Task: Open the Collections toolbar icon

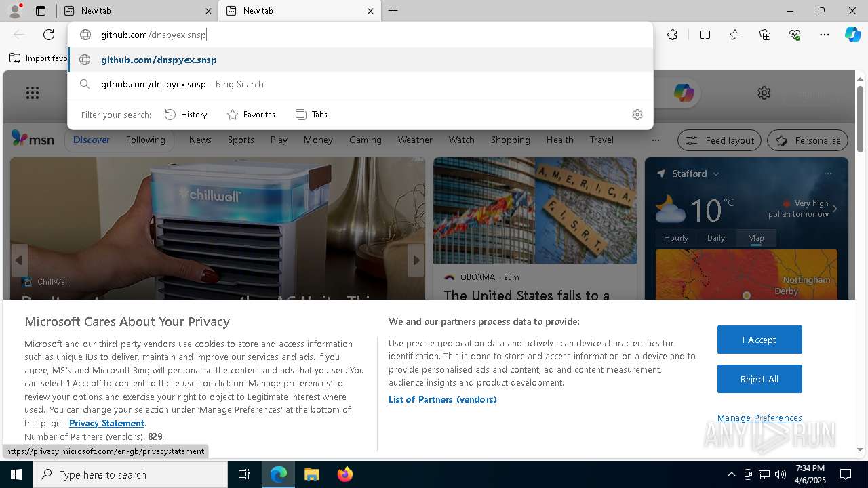Action: [765, 35]
